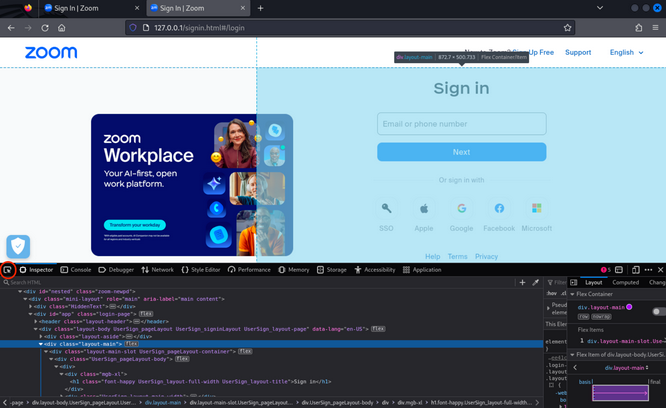
Task: Toggle the :hov pseudo-class panel
Action: (x=552, y=293)
